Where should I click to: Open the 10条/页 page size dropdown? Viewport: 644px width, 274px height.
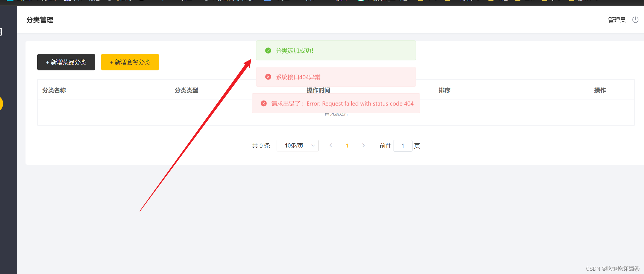[297, 145]
